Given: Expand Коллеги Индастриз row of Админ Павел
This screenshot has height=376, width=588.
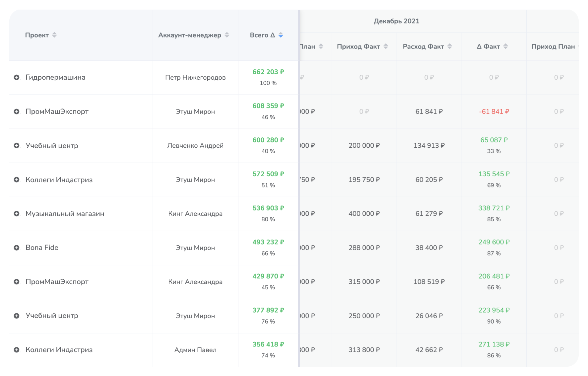Looking at the screenshot, I should point(17,350).
